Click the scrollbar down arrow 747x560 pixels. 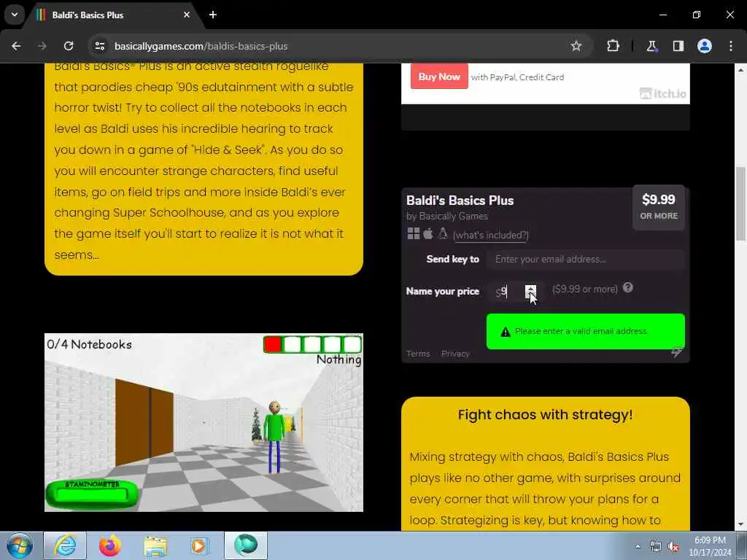740,524
